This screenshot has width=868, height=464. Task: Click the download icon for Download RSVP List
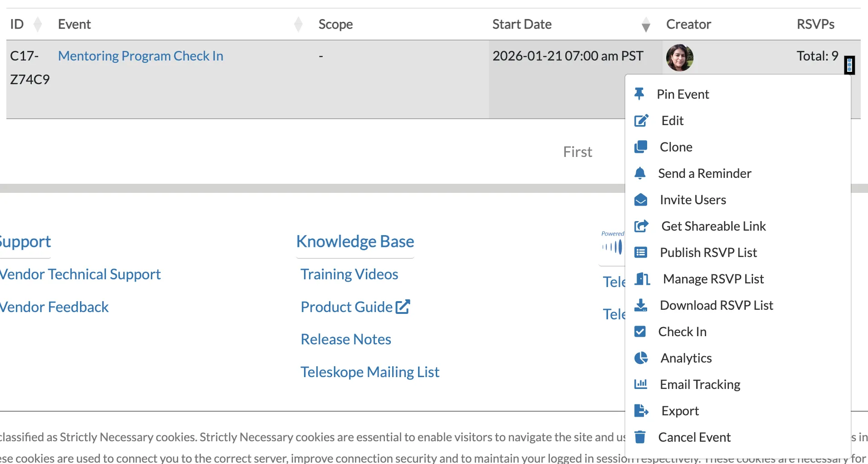[x=641, y=305]
